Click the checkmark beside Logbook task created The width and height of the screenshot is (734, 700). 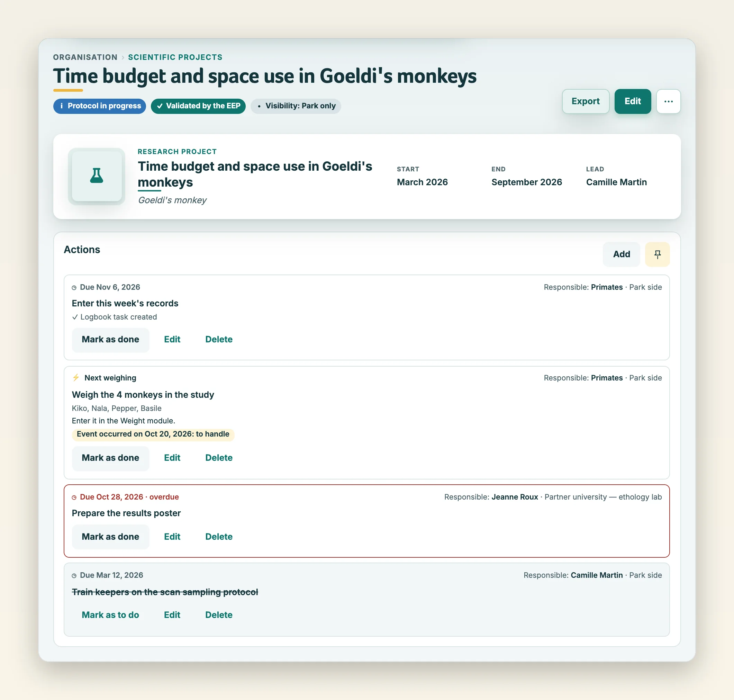(75, 317)
